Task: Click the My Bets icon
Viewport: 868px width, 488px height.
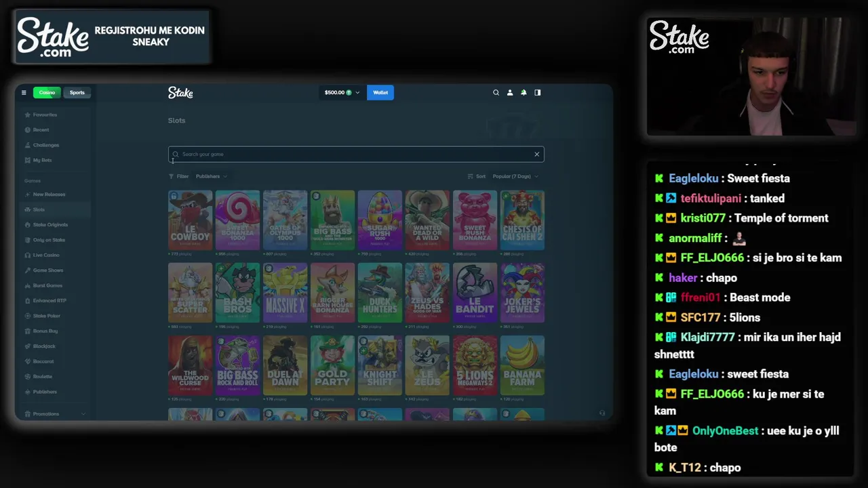Action: tap(28, 160)
